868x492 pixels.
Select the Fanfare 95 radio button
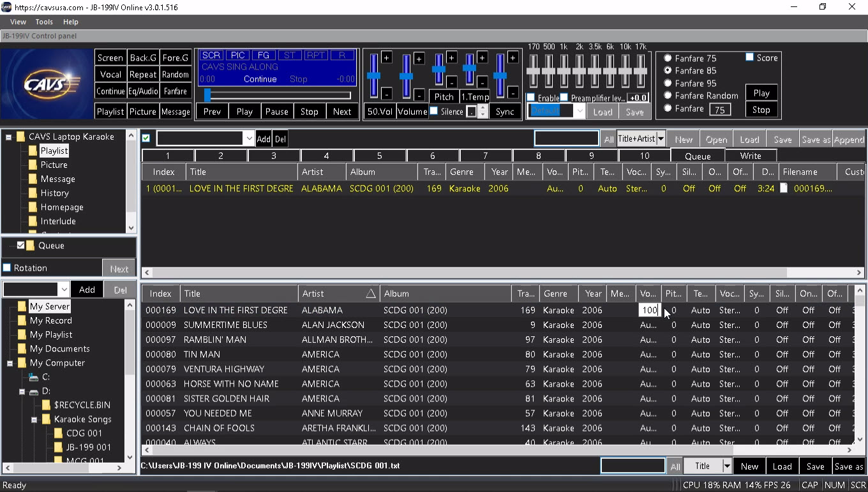click(668, 83)
